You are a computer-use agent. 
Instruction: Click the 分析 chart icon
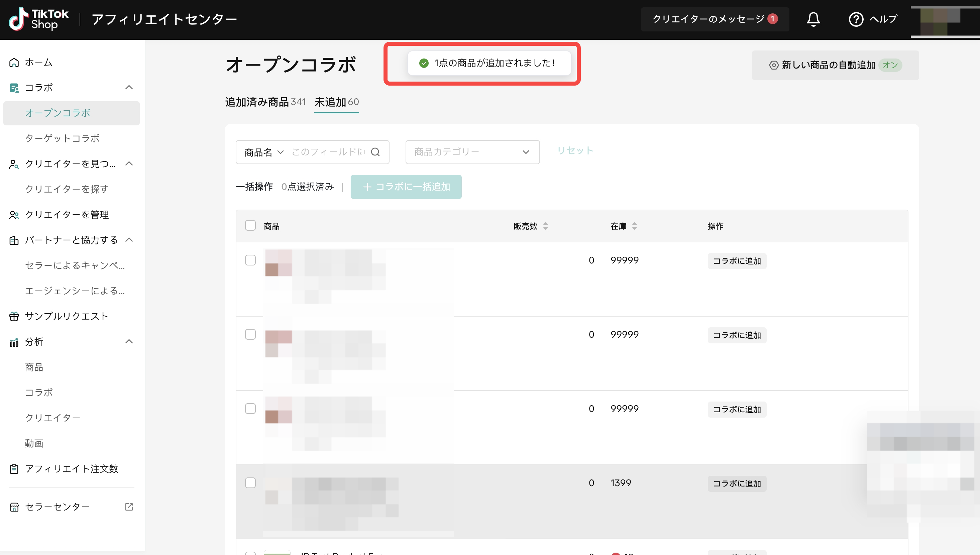(x=14, y=342)
